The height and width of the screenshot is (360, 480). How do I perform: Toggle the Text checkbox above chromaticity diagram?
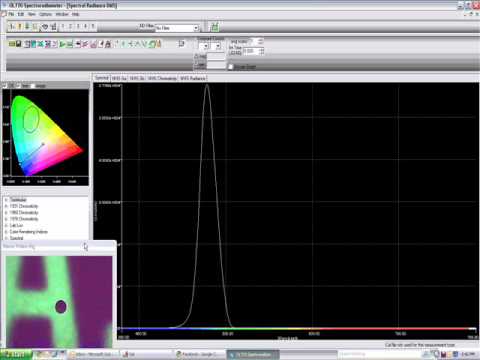(18, 86)
